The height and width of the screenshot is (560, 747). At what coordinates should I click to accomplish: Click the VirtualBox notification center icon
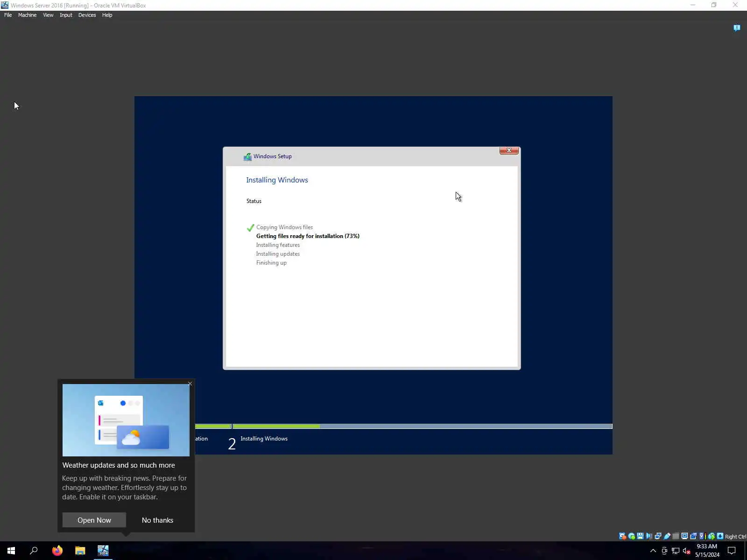click(x=737, y=28)
